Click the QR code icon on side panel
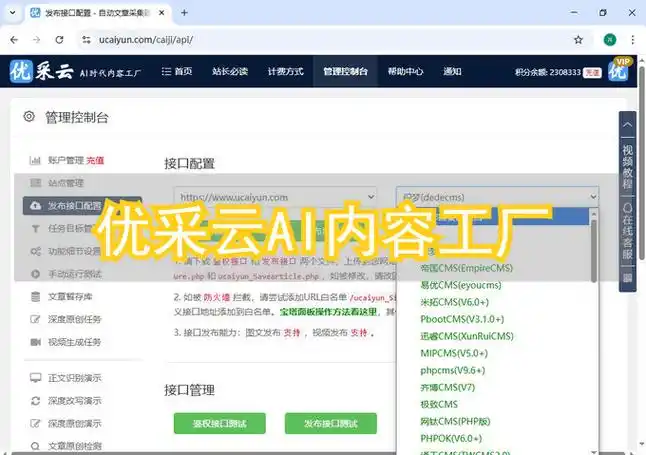This screenshot has width=646, height=455. [x=627, y=278]
